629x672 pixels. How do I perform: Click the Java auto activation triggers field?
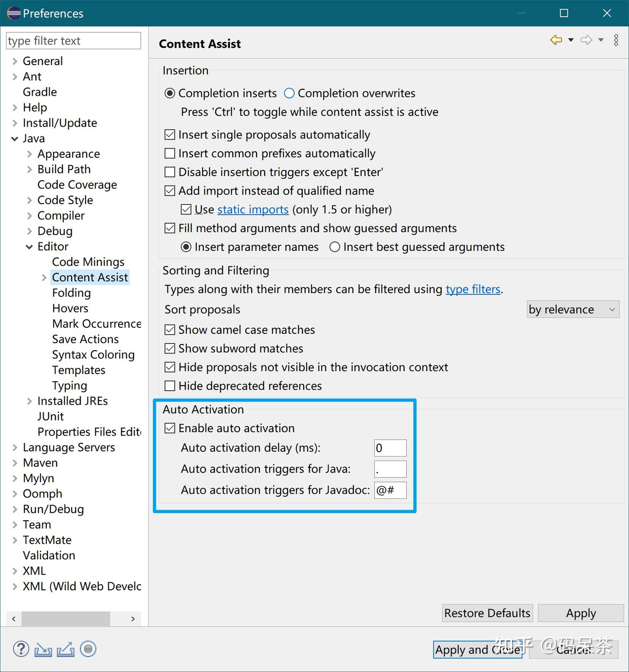(391, 469)
